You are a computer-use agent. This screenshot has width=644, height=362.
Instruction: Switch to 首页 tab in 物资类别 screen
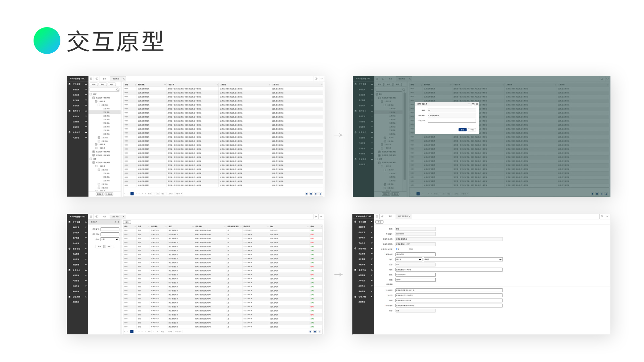tap(105, 79)
